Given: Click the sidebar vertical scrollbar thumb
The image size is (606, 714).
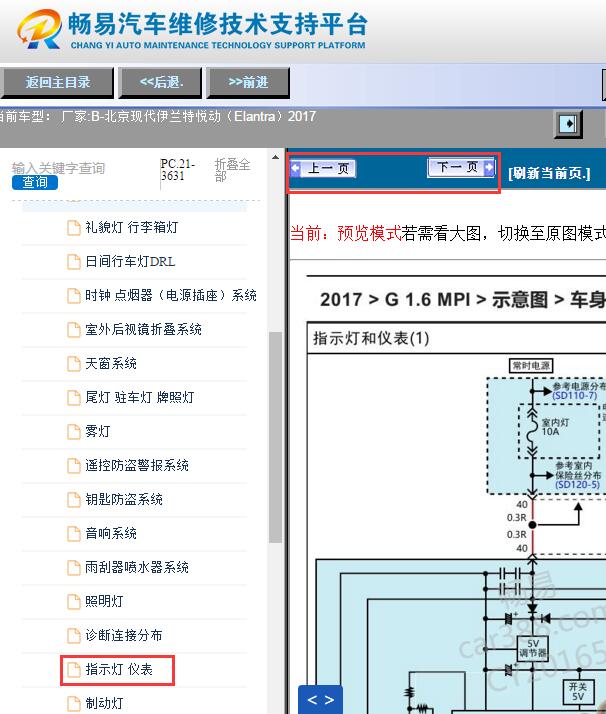Looking at the screenshot, I should [x=275, y=437].
